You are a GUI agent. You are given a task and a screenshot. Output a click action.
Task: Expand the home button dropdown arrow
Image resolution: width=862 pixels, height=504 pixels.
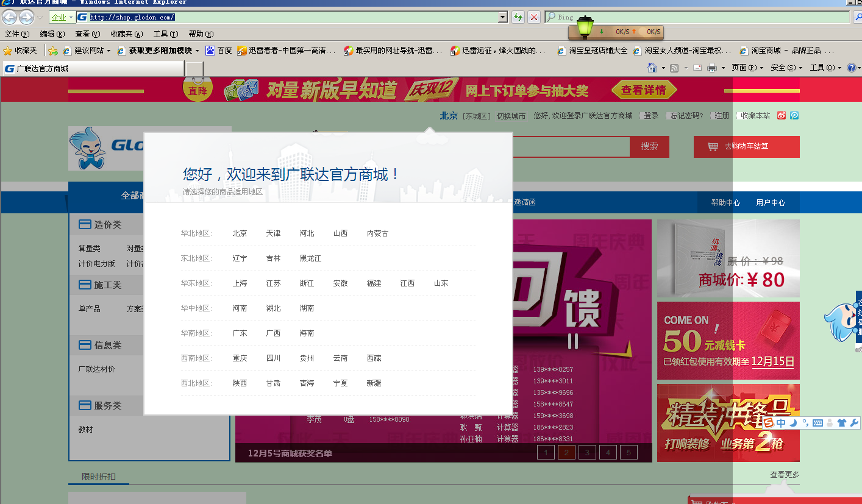tap(663, 68)
